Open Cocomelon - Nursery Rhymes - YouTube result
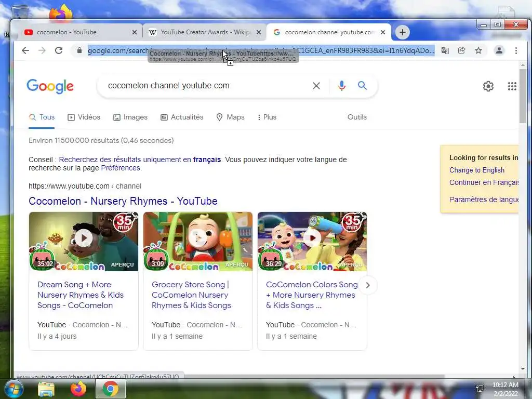 pos(123,201)
